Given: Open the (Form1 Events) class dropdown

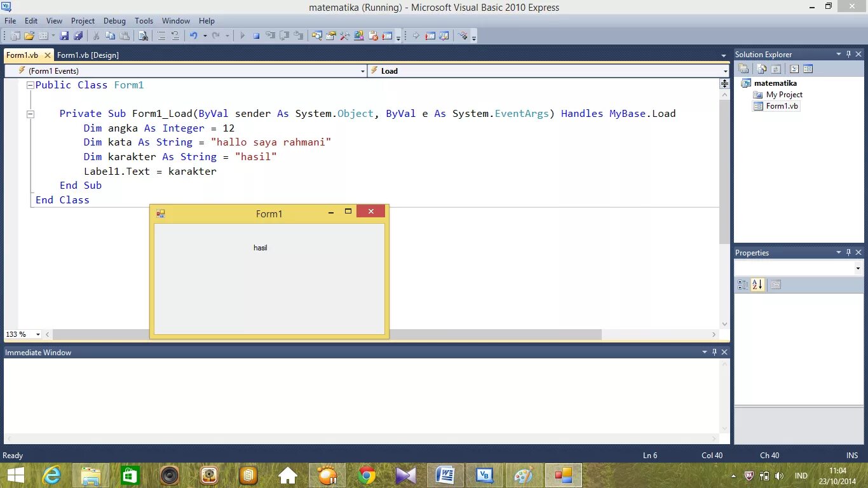Looking at the screenshot, I should tap(363, 71).
